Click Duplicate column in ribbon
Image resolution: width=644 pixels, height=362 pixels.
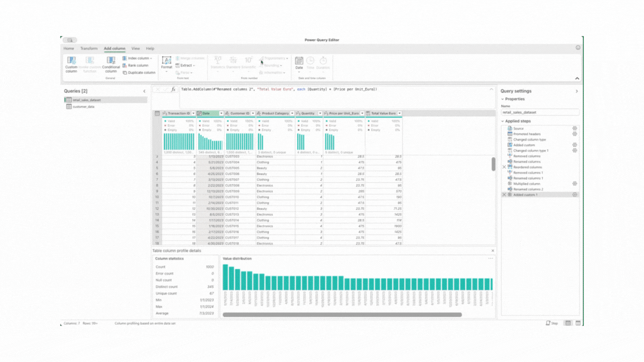[139, 73]
